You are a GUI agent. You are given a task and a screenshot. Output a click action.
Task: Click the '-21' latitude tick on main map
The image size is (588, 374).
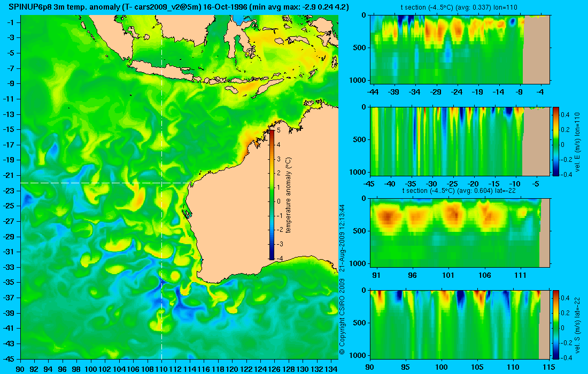(x=10, y=175)
